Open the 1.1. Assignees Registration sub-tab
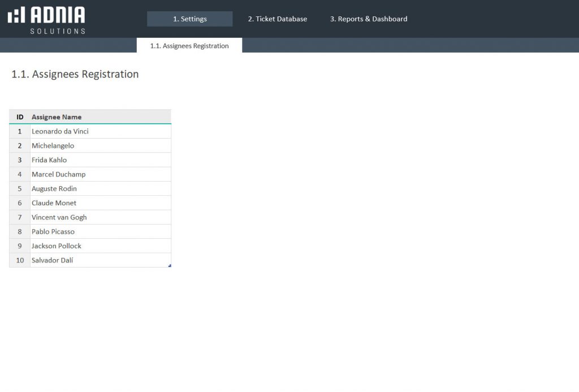 (189, 45)
